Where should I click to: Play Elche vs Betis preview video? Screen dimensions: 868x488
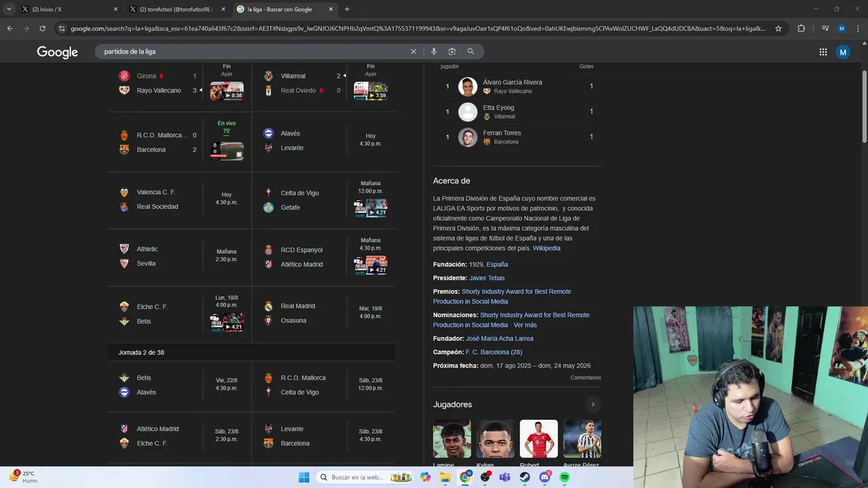pyautogui.click(x=226, y=322)
